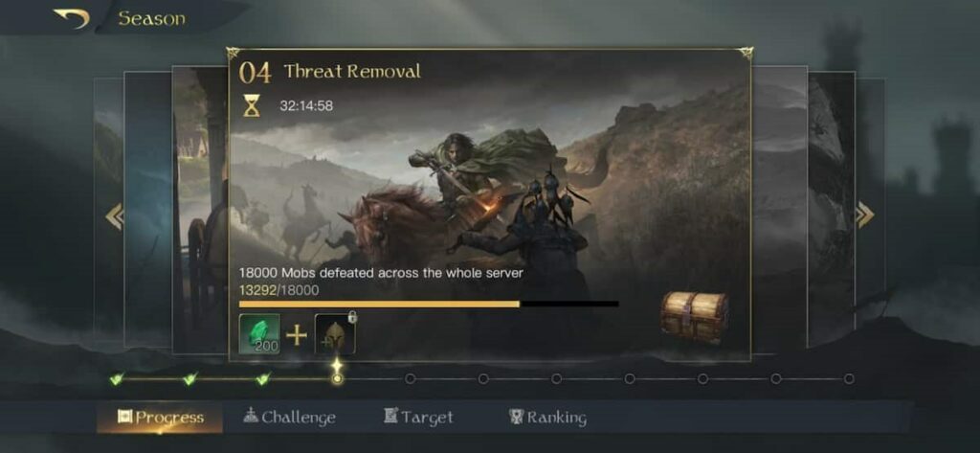The height and width of the screenshot is (453, 980).
Task: Select the previous stage card on the left
Action: [x=200, y=210]
